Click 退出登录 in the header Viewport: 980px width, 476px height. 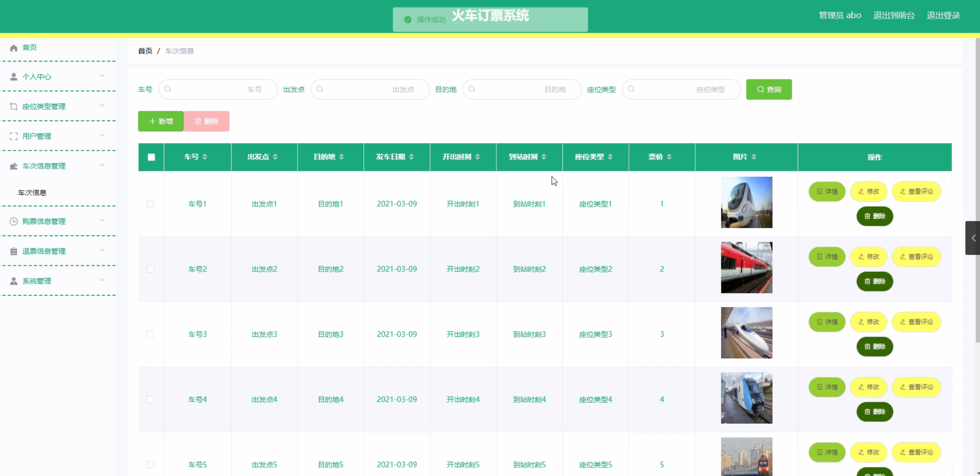(x=943, y=15)
